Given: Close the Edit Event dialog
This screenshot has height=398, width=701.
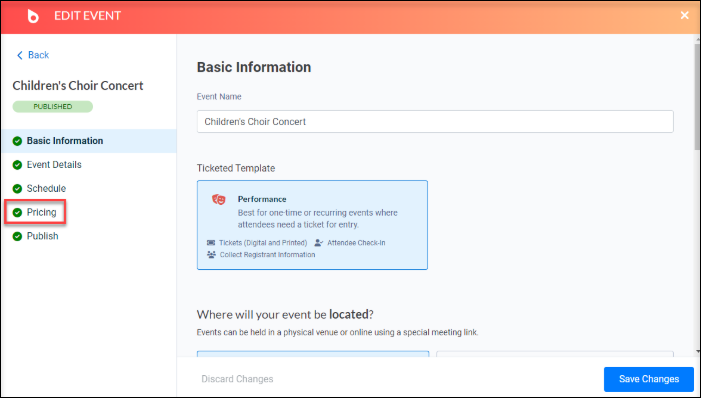Looking at the screenshot, I should click(684, 16).
